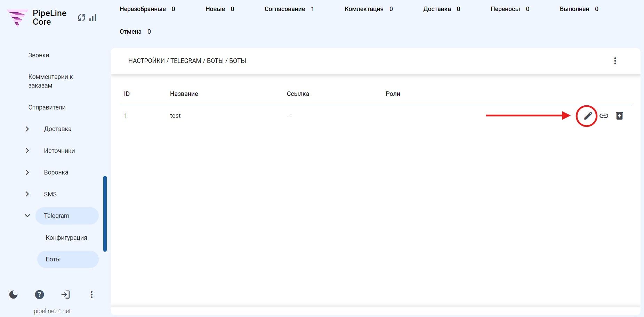644x317 pixels.
Task: Open Комментарии к заказам menu item
Action: (51, 81)
